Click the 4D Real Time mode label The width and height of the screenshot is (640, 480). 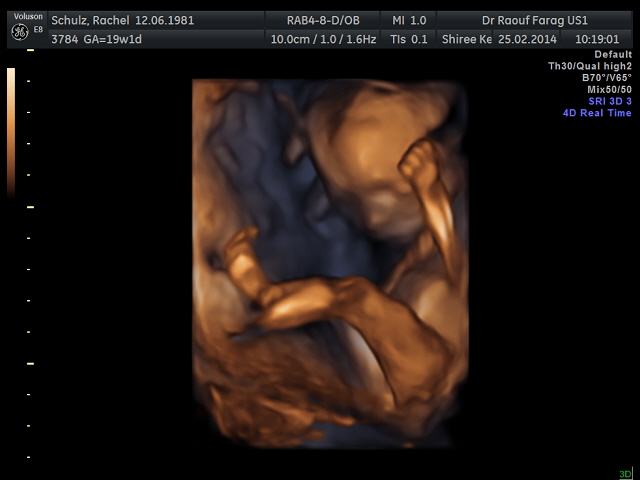click(596, 113)
